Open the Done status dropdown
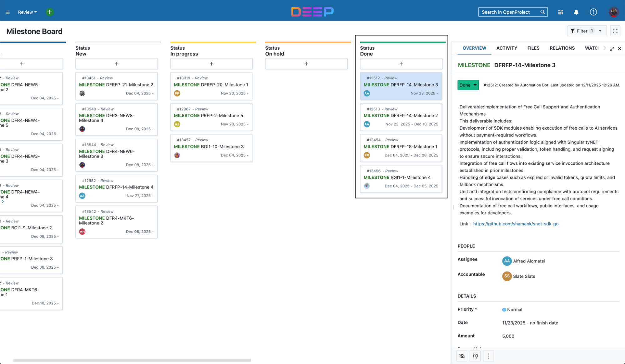The width and height of the screenshot is (625, 364). [x=468, y=85]
